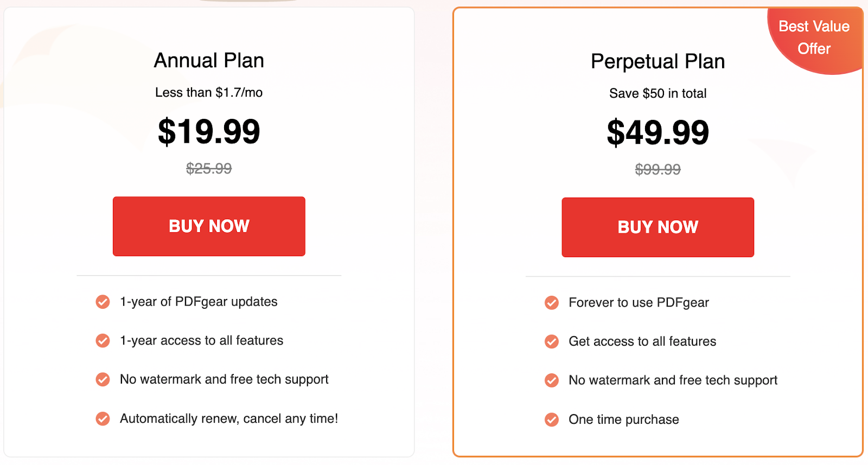The height and width of the screenshot is (465, 868).
Task: Click the $19.99 annual price
Action: click(209, 131)
